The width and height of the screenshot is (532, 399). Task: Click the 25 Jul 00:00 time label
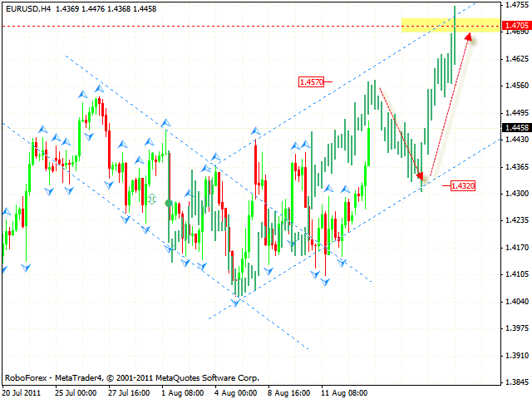(76, 393)
